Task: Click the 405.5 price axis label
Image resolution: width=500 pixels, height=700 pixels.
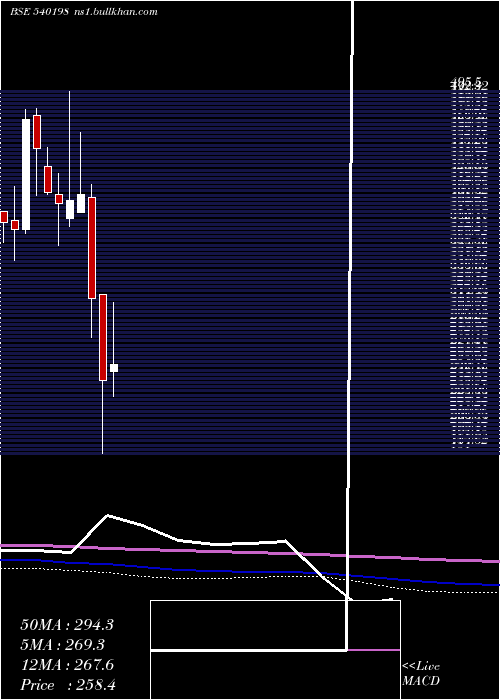Action: [466, 81]
